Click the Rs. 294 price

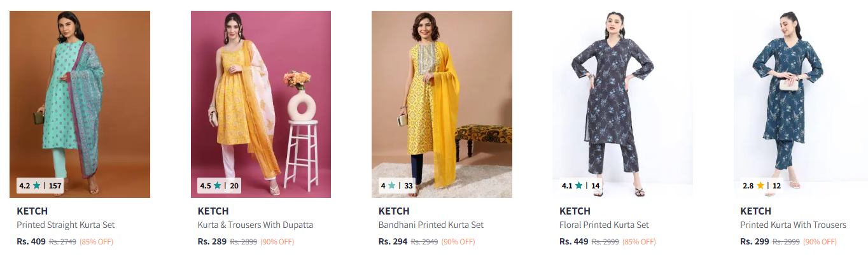tap(393, 242)
